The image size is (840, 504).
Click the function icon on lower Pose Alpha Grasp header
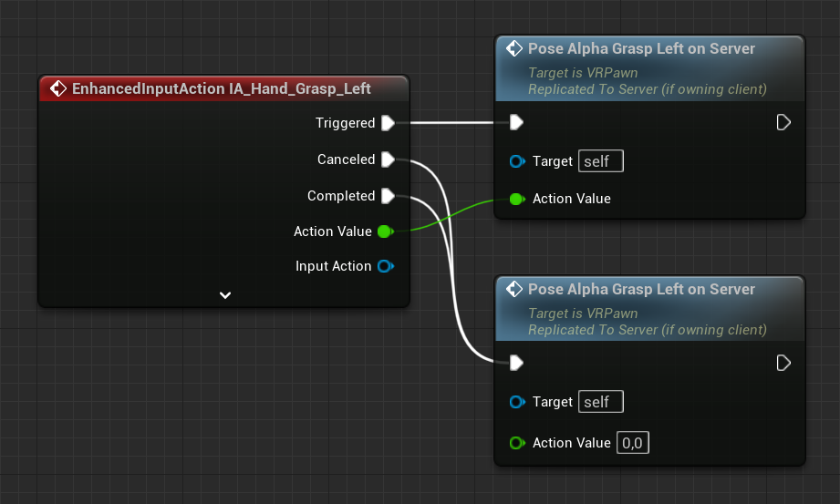pos(514,289)
